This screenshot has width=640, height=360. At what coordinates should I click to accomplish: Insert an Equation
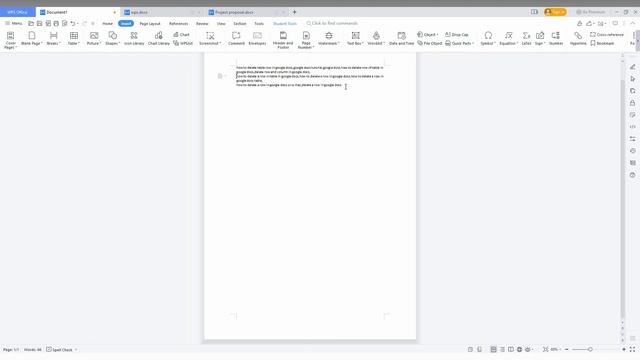point(509,38)
